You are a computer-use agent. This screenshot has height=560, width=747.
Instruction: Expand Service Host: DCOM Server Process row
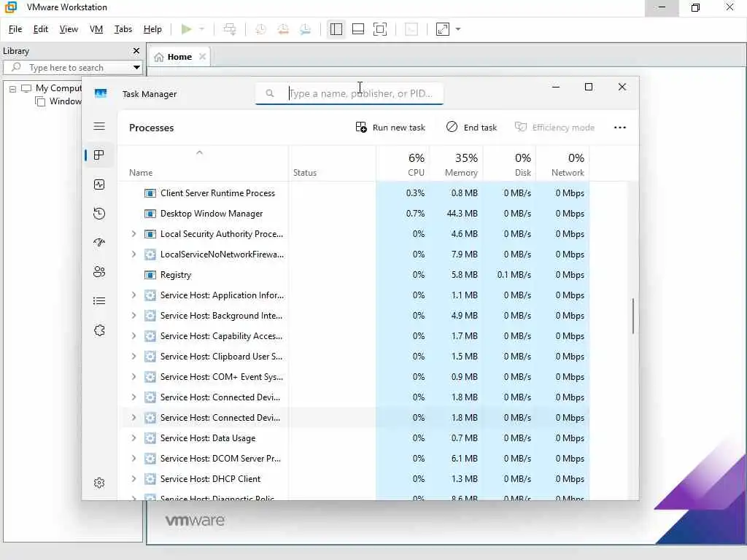(x=133, y=459)
